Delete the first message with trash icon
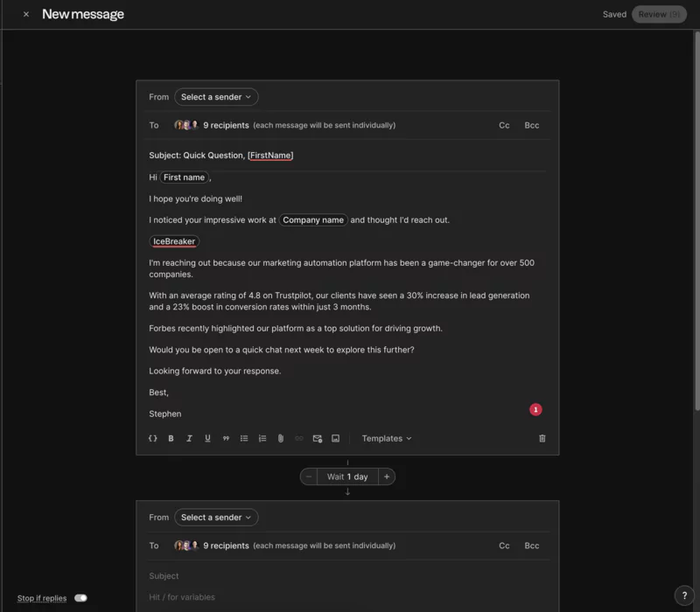Screen dimensions: 700x612 coord(542,439)
